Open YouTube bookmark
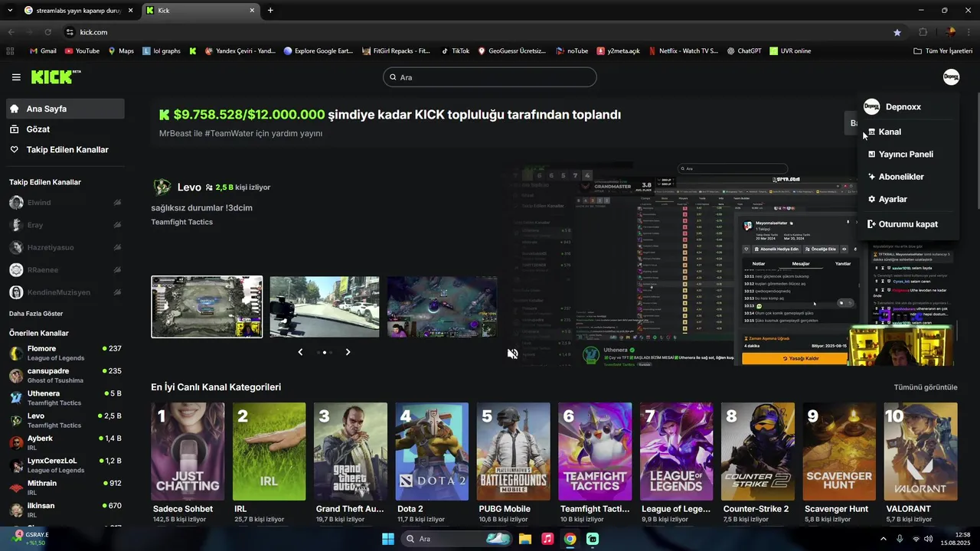This screenshot has width=980, height=551. point(82,51)
